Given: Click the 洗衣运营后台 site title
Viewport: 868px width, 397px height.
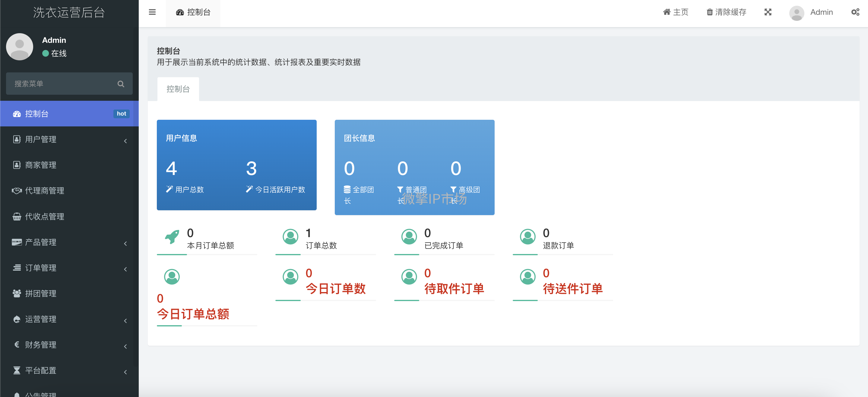Looking at the screenshot, I should pos(69,12).
